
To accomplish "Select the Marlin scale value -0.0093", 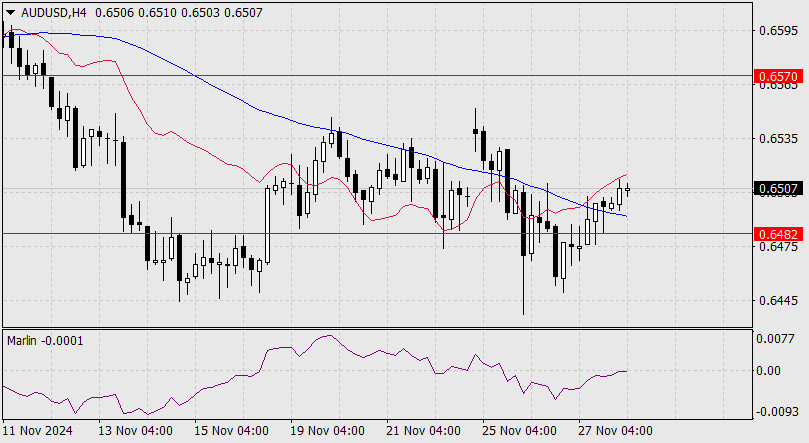I will pos(776,412).
